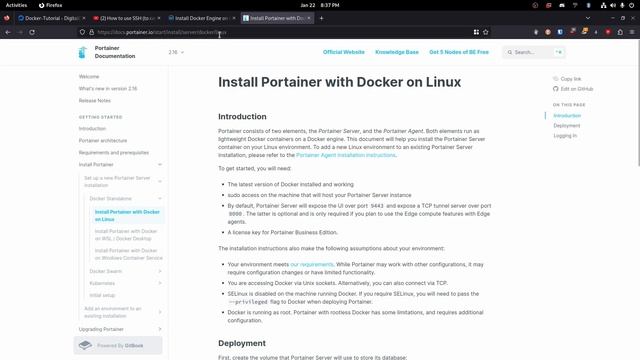Open the Firefox hamburger application menu
Screen dimensions: 640x360
click(x=632, y=32)
